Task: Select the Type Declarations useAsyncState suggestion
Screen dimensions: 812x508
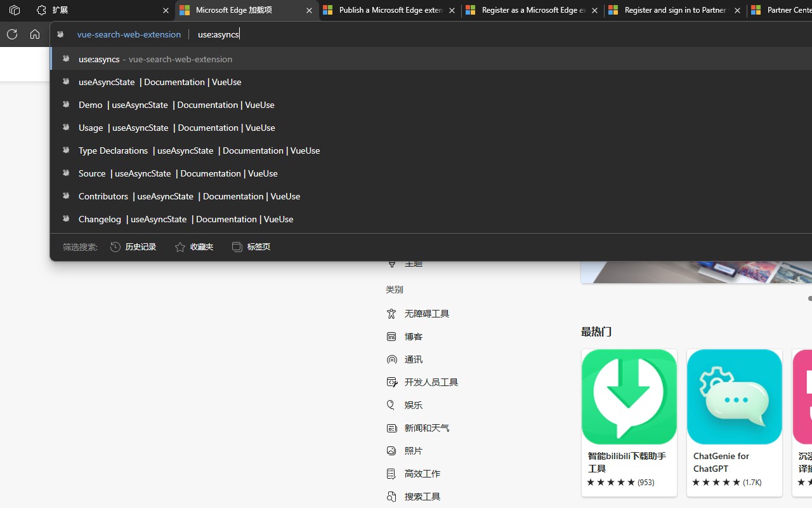Action: tap(431, 150)
